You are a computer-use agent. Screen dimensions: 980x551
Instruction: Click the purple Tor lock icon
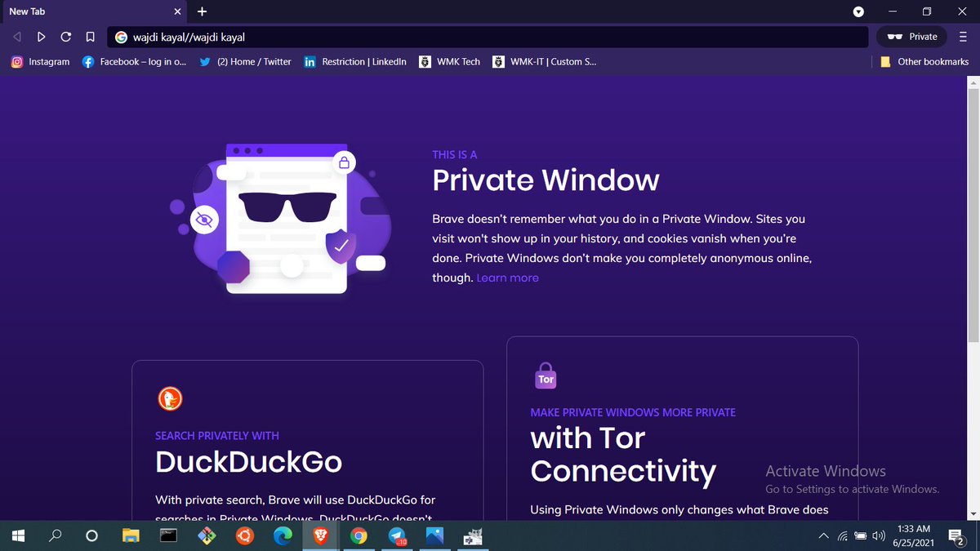[546, 375]
